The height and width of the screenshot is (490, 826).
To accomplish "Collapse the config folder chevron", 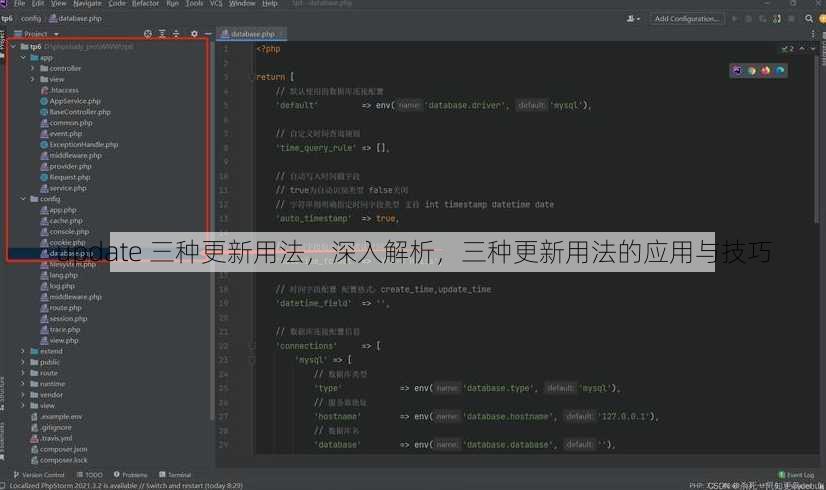I will [x=23, y=199].
